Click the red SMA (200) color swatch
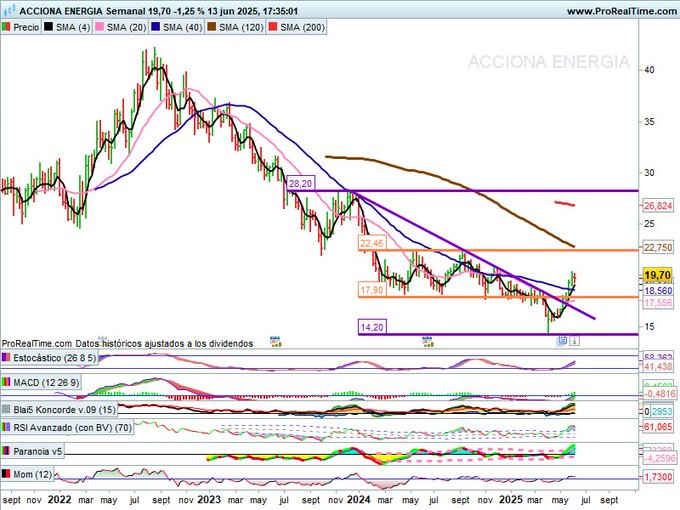 273,27
